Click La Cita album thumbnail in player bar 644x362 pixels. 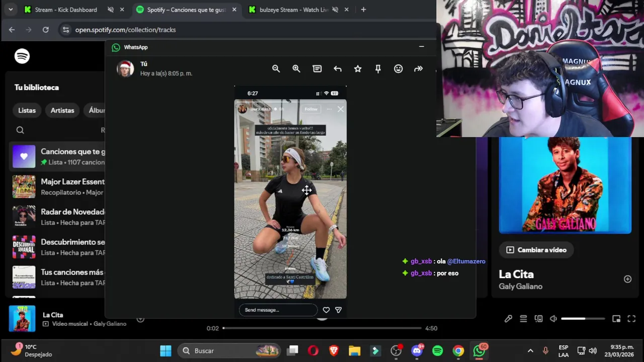(22, 319)
